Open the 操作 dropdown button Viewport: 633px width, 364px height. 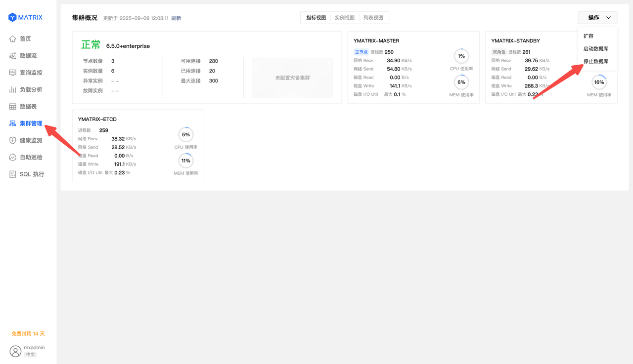point(597,18)
